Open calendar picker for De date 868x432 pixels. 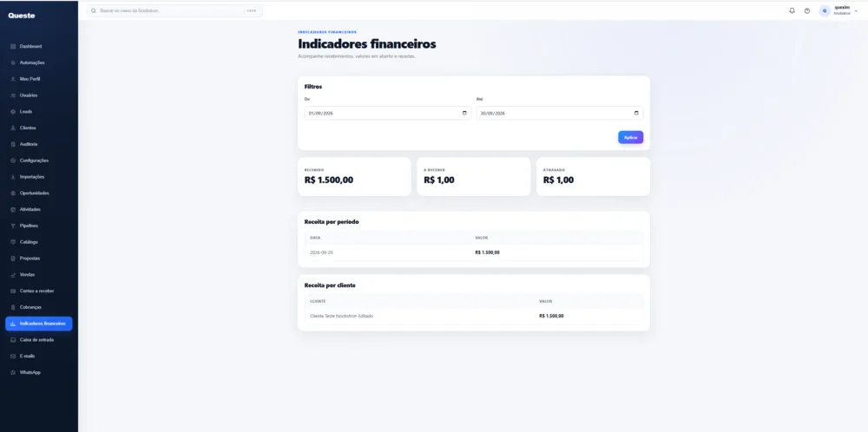(x=464, y=113)
